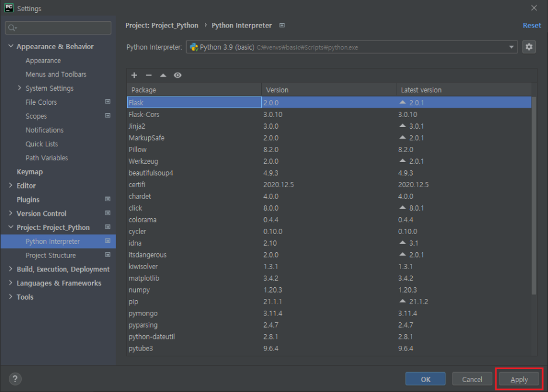Click the PyCharm logo in the title bar
This screenshot has width=548, height=392.
pos(9,8)
